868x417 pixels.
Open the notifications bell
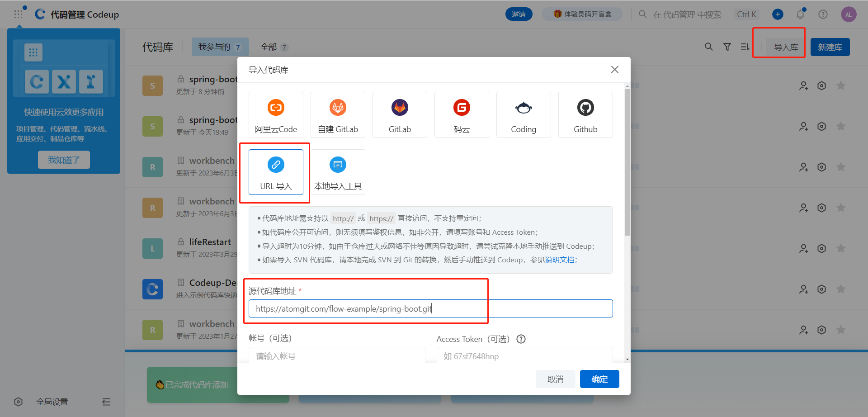click(x=800, y=14)
